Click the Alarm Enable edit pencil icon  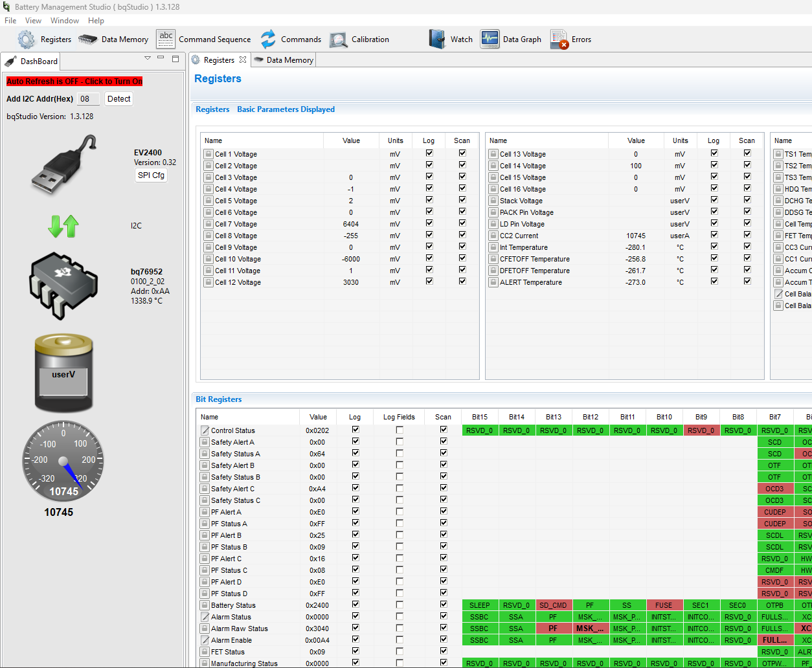[x=205, y=640]
